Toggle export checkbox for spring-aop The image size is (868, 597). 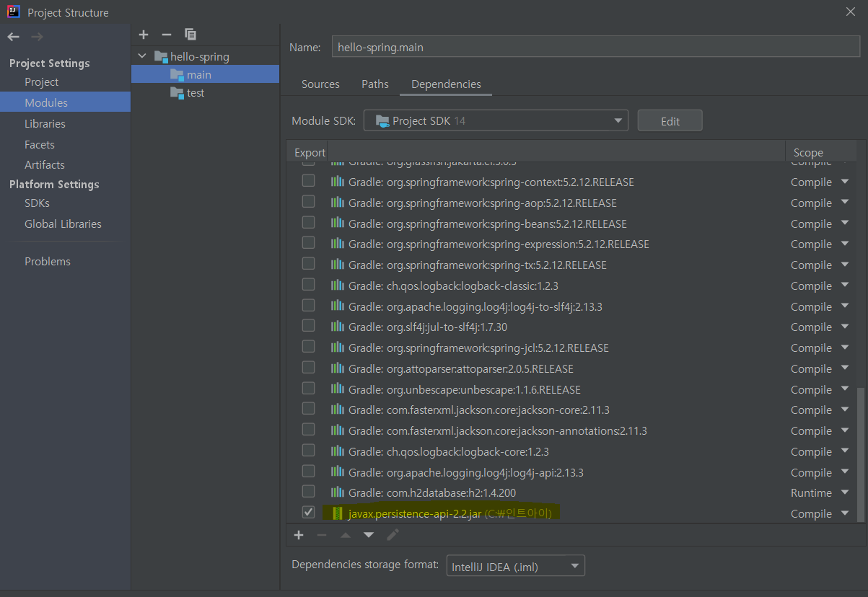point(308,202)
